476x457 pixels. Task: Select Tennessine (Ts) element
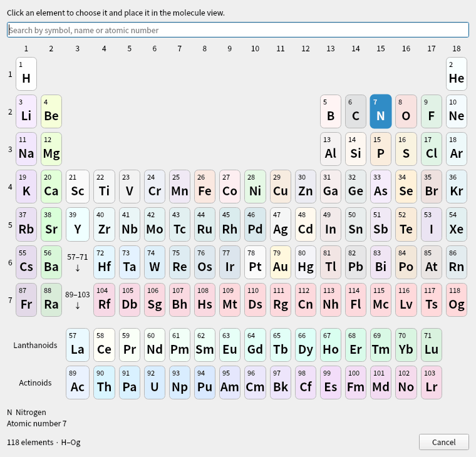point(432,300)
